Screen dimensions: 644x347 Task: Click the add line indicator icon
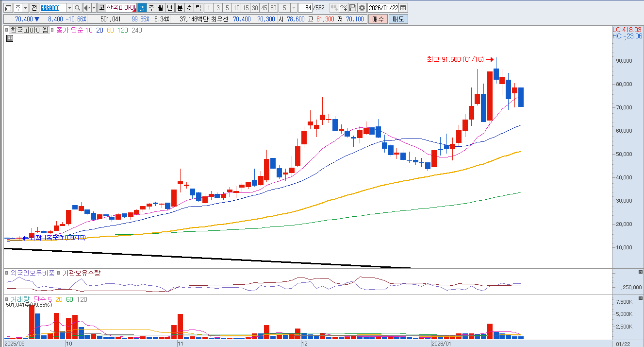343,8
